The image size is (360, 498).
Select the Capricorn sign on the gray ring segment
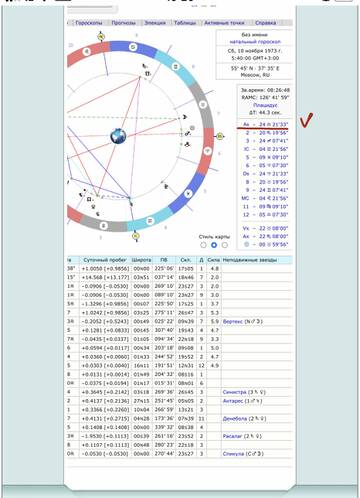click(103, 226)
